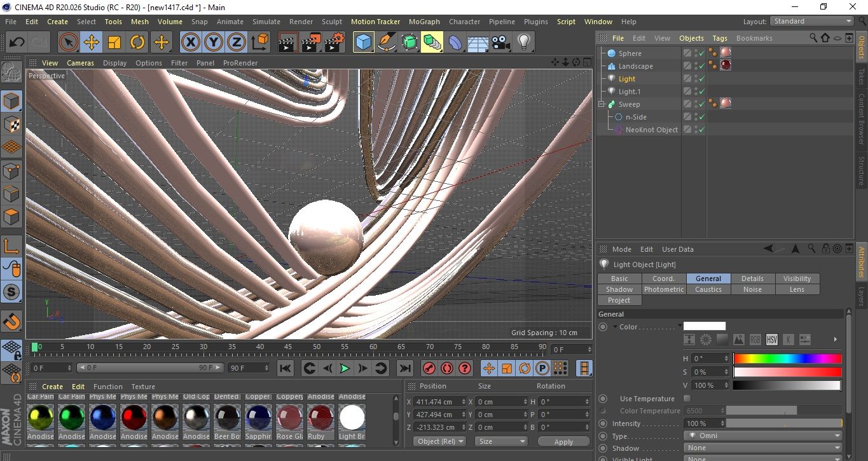The image size is (868, 461).
Task: Click the Apply button in coordinates
Action: coord(563,441)
